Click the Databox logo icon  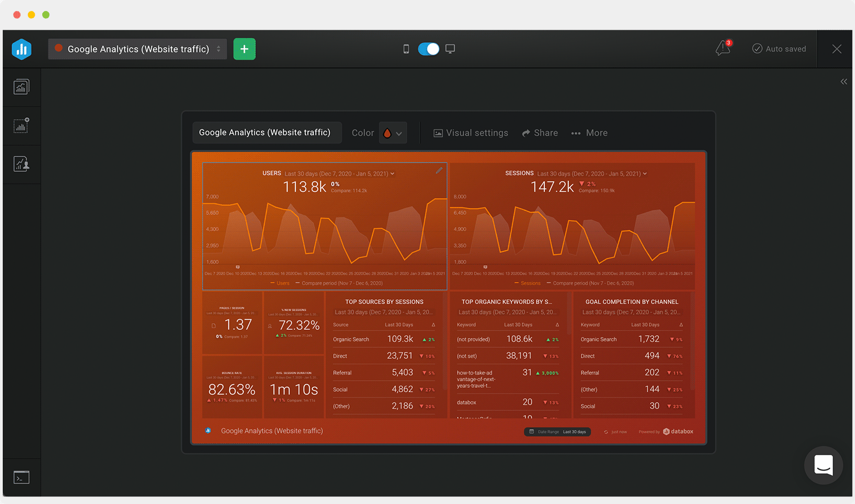(x=21, y=49)
